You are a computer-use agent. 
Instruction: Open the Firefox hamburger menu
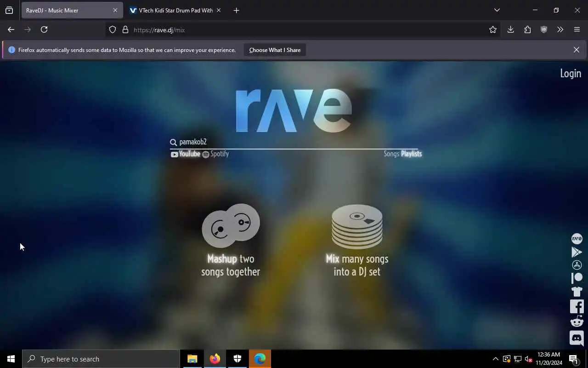(x=577, y=29)
